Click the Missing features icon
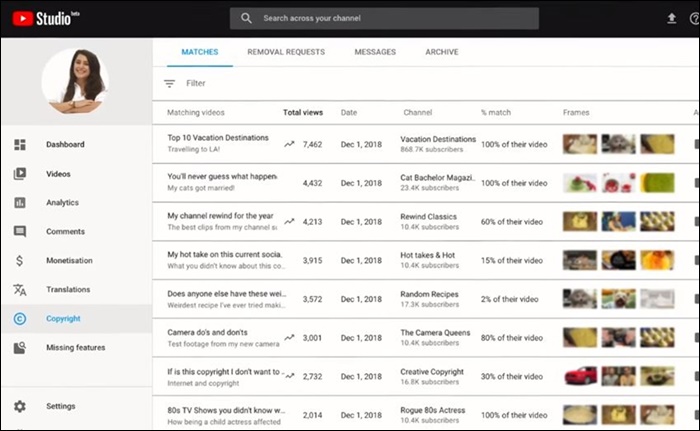700x431 pixels. (20, 347)
